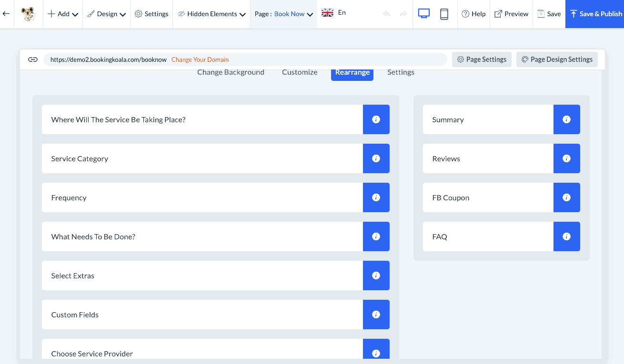Click the koala logo icon
The image size is (624, 364).
point(29,14)
